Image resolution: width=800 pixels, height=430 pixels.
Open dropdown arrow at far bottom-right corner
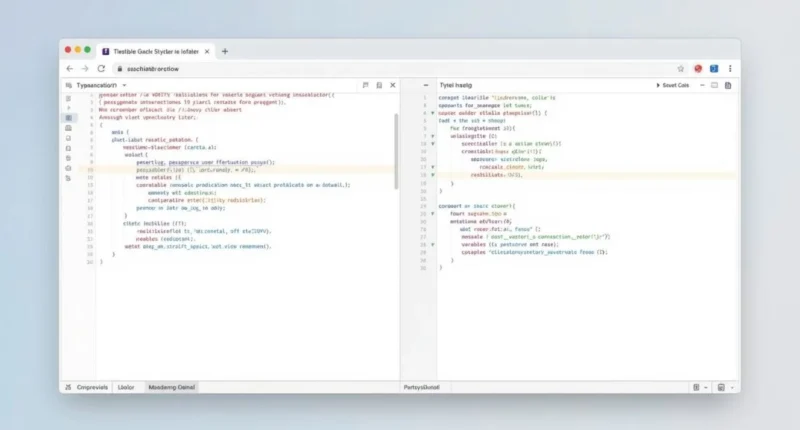[x=732, y=388]
